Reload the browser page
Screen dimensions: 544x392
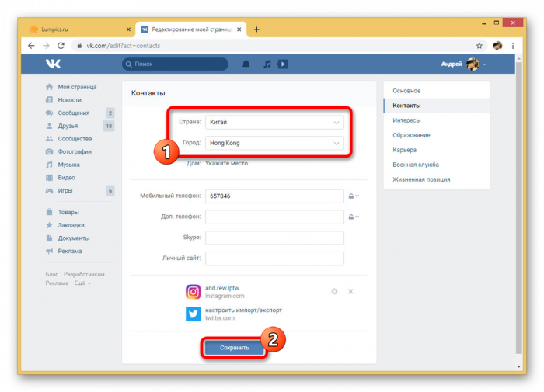[x=61, y=46]
